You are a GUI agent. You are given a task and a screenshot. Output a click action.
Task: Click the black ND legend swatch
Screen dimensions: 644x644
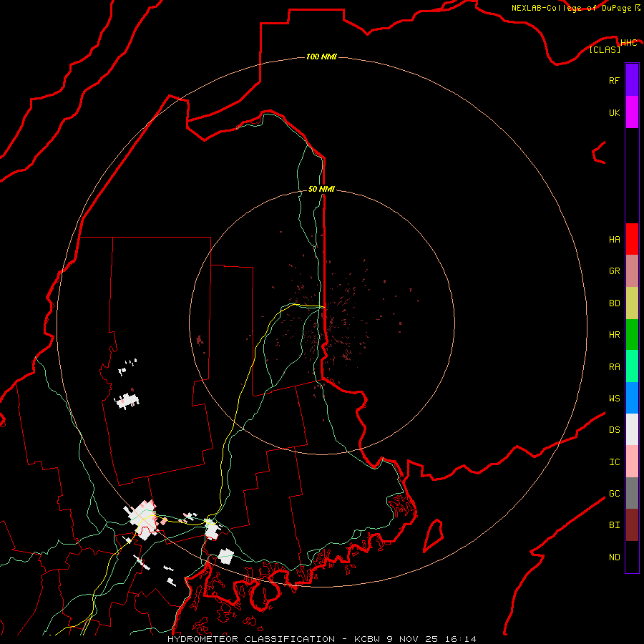[632, 557]
